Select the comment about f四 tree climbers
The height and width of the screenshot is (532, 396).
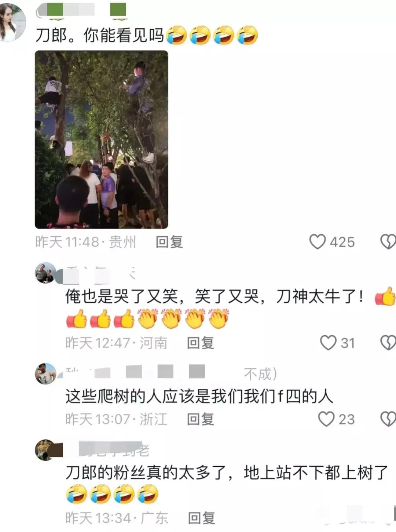[x=199, y=397]
